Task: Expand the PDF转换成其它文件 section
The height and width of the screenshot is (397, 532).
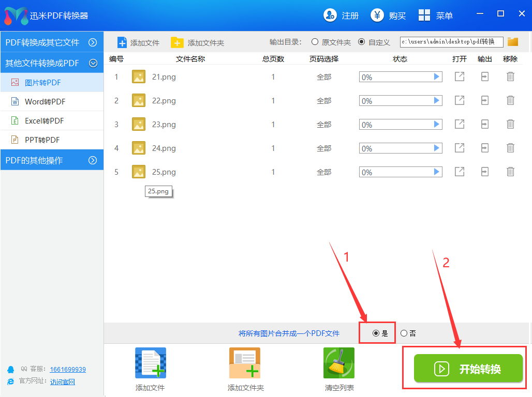Action: (x=93, y=42)
